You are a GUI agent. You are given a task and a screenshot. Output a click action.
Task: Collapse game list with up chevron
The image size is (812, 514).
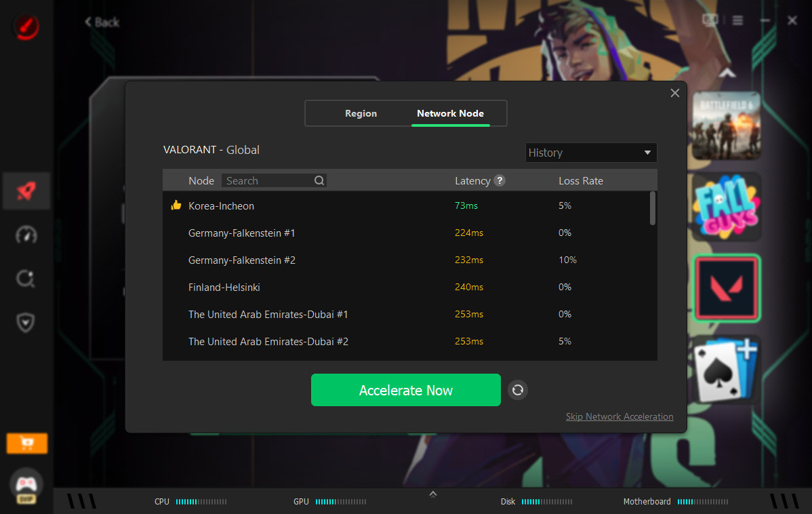pos(727,74)
